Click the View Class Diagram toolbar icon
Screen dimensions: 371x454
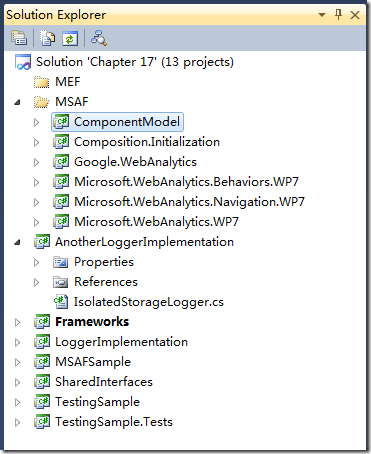click(99, 38)
